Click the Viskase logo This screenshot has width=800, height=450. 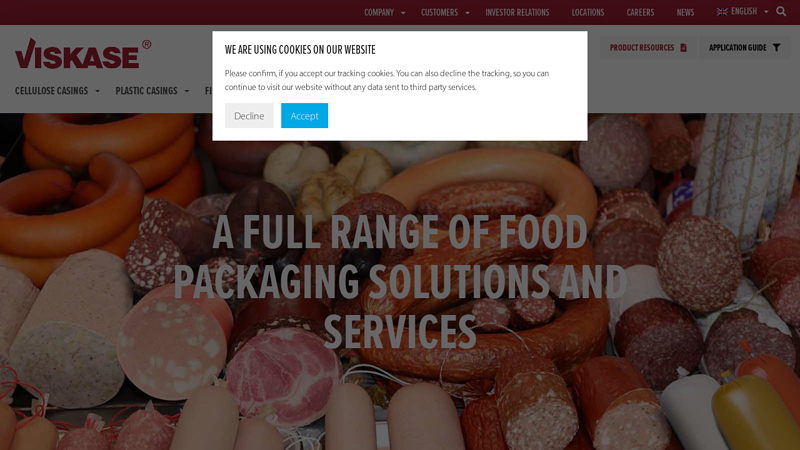coord(83,54)
